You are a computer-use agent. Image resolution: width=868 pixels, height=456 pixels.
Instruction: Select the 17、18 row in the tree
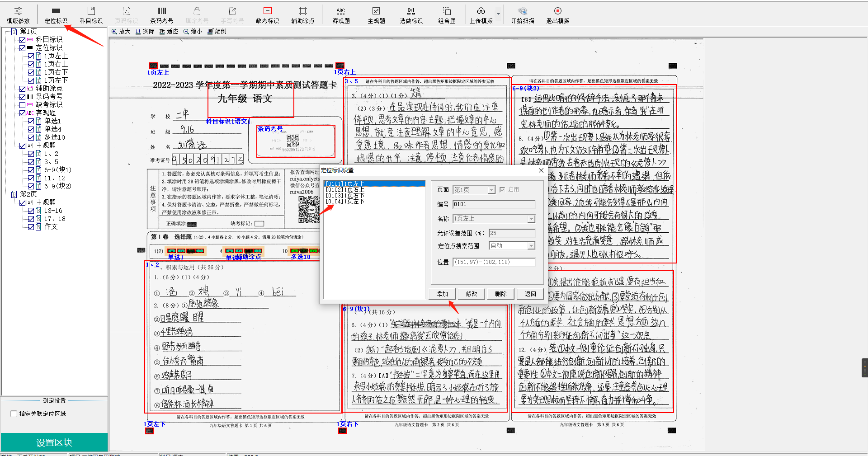55,219
